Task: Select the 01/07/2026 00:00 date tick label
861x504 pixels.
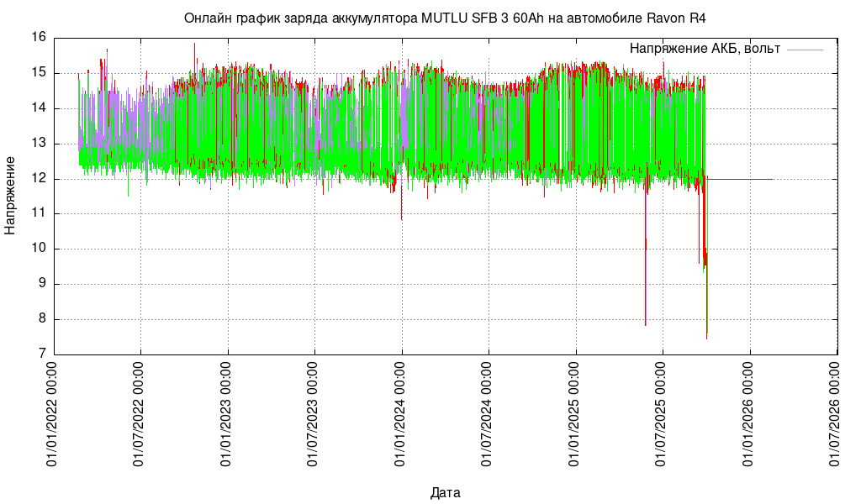Action: pyautogui.click(x=836, y=415)
